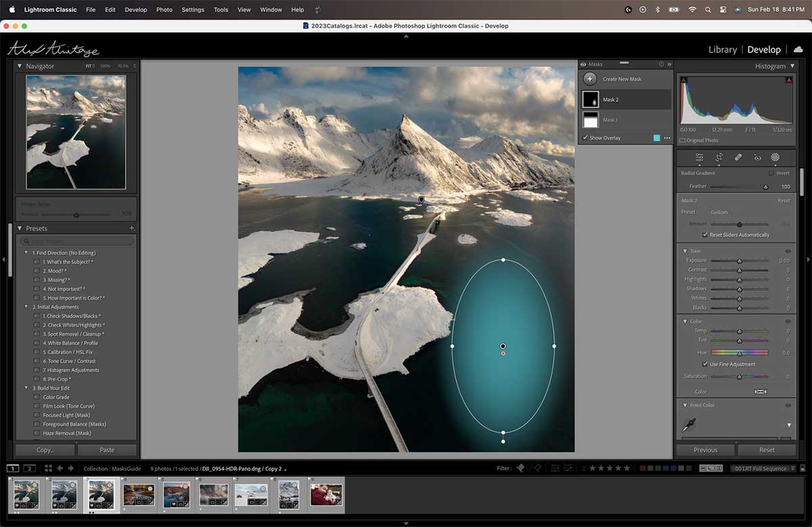Click the Edit sliders icon
The width and height of the screenshot is (812, 527).
tap(699, 157)
